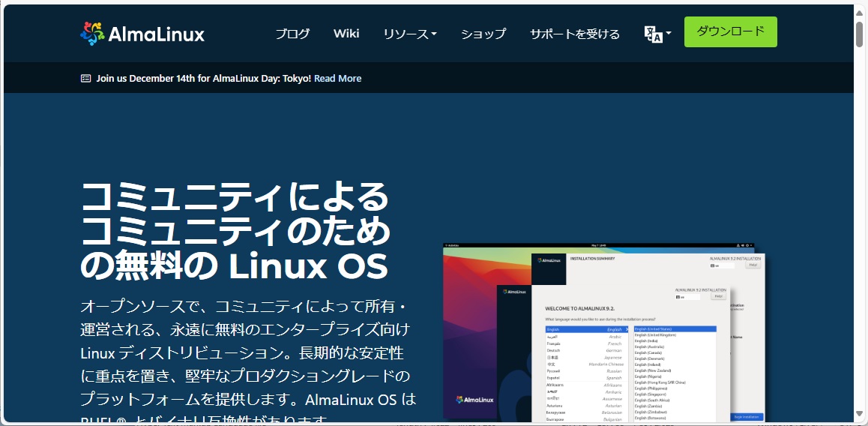Open サポートを受ける page

coord(575,34)
